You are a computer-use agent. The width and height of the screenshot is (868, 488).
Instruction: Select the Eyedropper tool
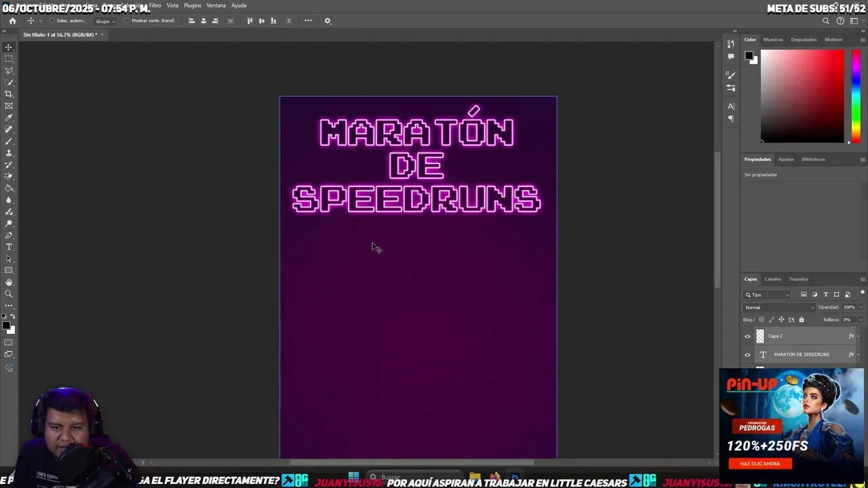(9, 118)
